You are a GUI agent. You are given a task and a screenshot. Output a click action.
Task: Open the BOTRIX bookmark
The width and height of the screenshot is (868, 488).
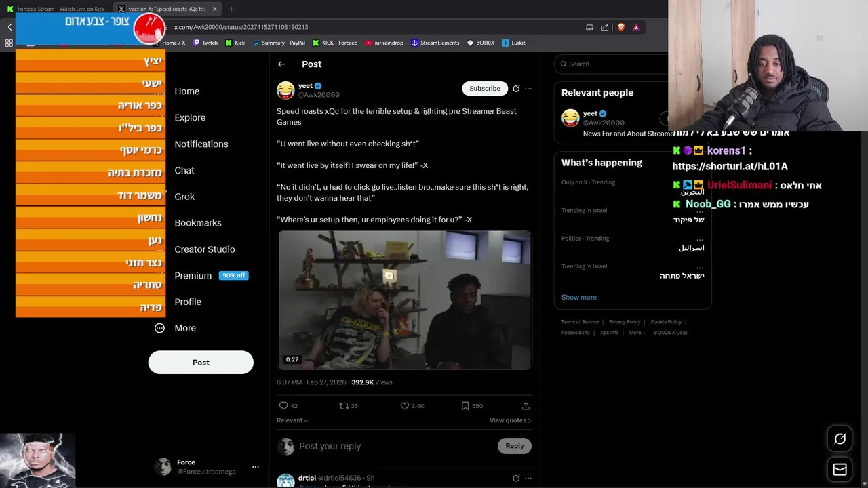click(x=480, y=43)
